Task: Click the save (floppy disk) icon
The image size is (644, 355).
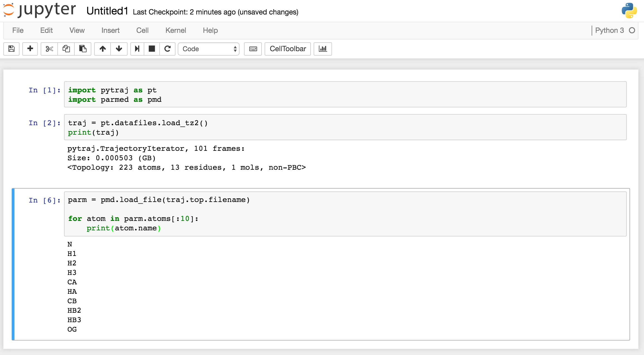Action: pyautogui.click(x=11, y=48)
